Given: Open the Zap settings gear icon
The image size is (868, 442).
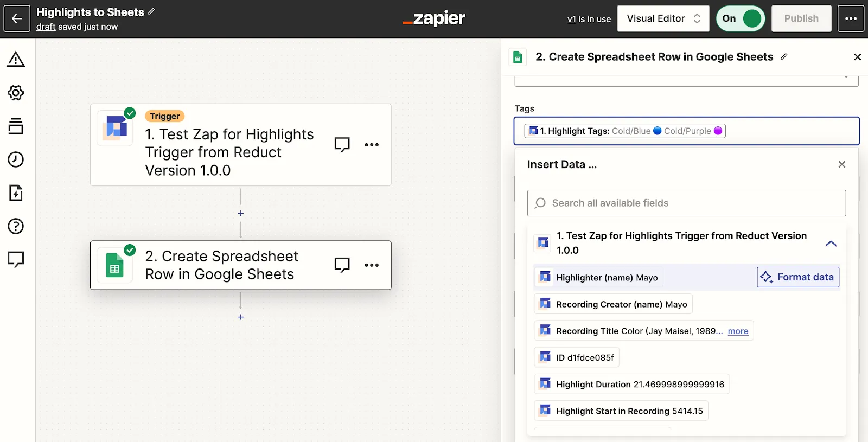Looking at the screenshot, I should (x=16, y=93).
